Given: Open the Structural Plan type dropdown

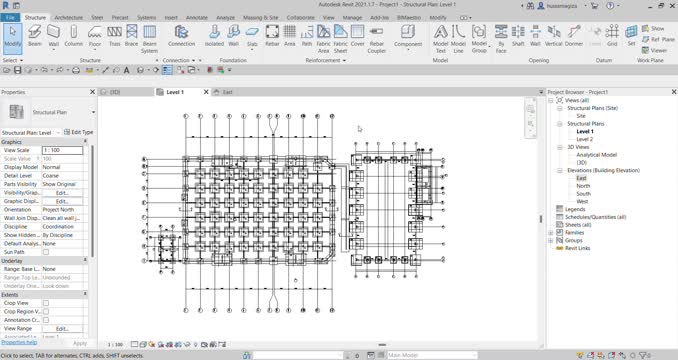Looking at the screenshot, I should point(93,112).
